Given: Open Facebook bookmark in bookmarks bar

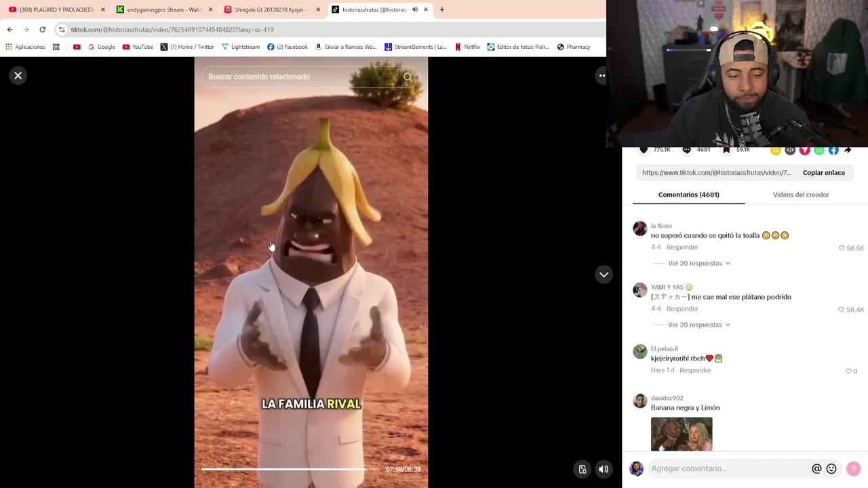Looking at the screenshot, I should [288, 47].
